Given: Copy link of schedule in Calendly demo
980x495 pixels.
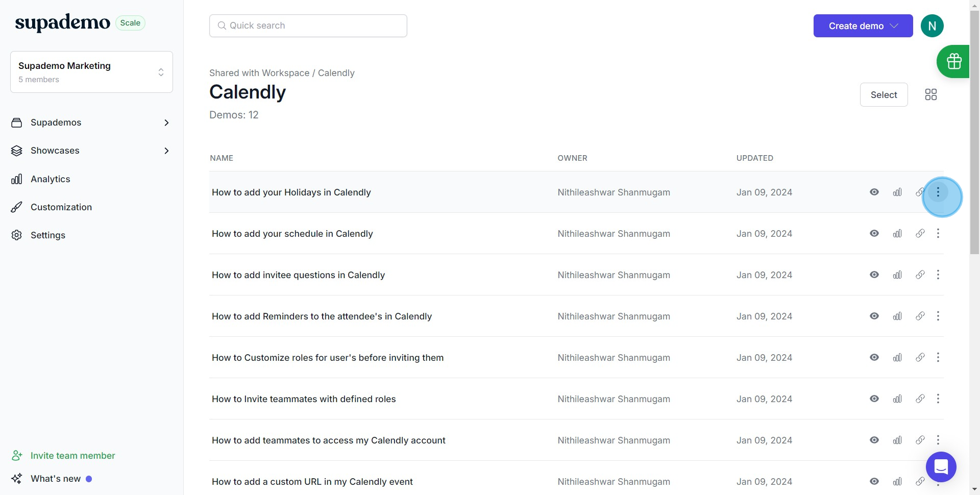Looking at the screenshot, I should (x=920, y=233).
